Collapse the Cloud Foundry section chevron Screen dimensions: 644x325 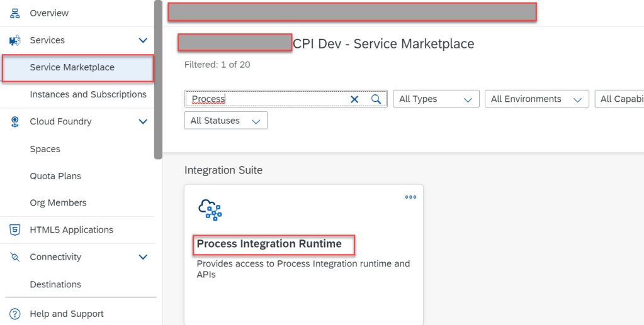[143, 122]
